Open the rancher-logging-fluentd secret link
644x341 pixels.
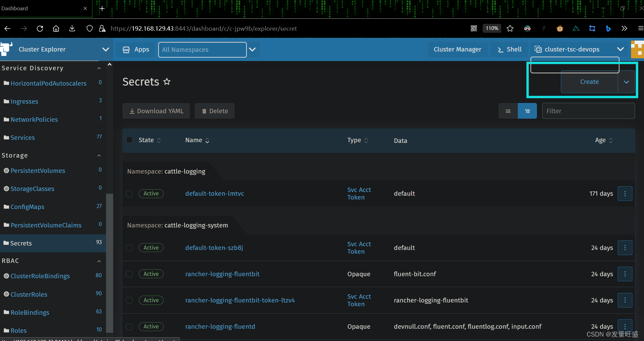coord(220,327)
